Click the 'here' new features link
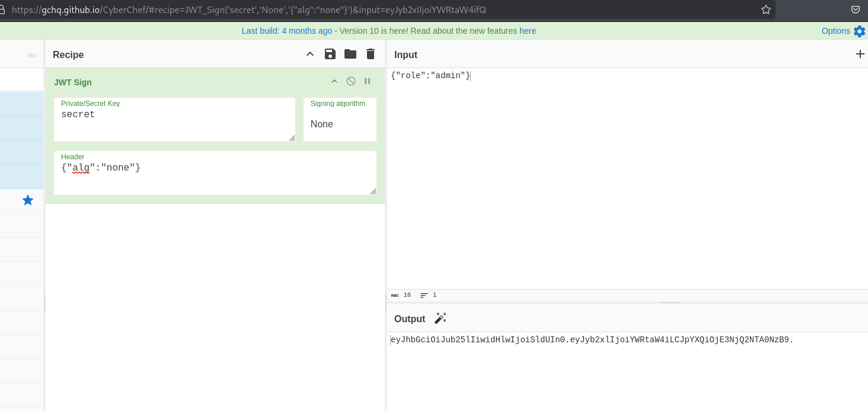This screenshot has height=411, width=868. tap(528, 31)
